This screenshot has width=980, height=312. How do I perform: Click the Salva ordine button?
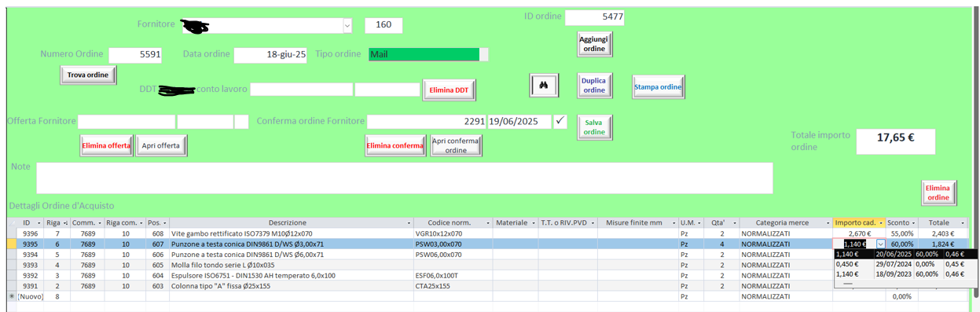click(594, 127)
